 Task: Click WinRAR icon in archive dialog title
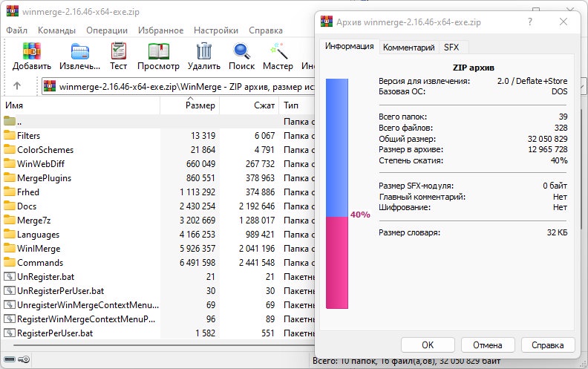pos(327,22)
